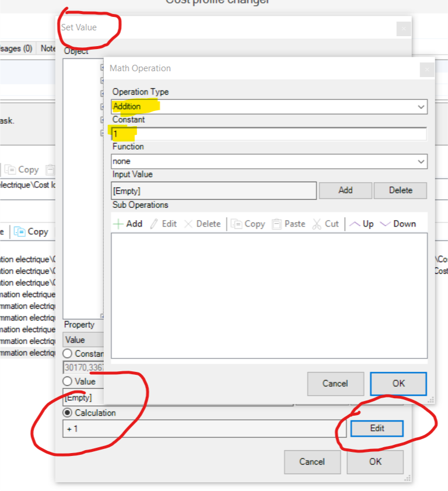Open the Operation Type dropdown showing Addition
The height and width of the screenshot is (491, 448).
pyautogui.click(x=269, y=107)
